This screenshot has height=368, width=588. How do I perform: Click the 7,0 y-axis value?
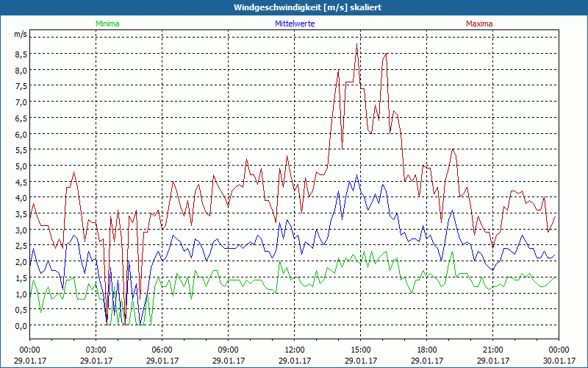pyautogui.click(x=21, y=102)
